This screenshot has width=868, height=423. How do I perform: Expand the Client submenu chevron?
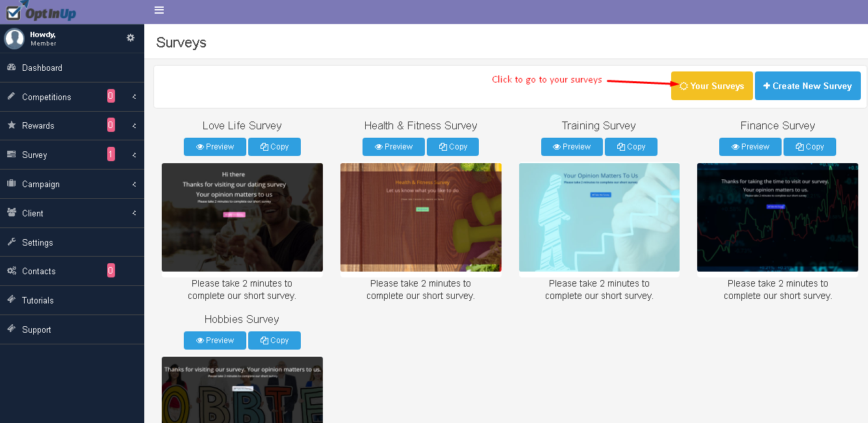(134, 213)
